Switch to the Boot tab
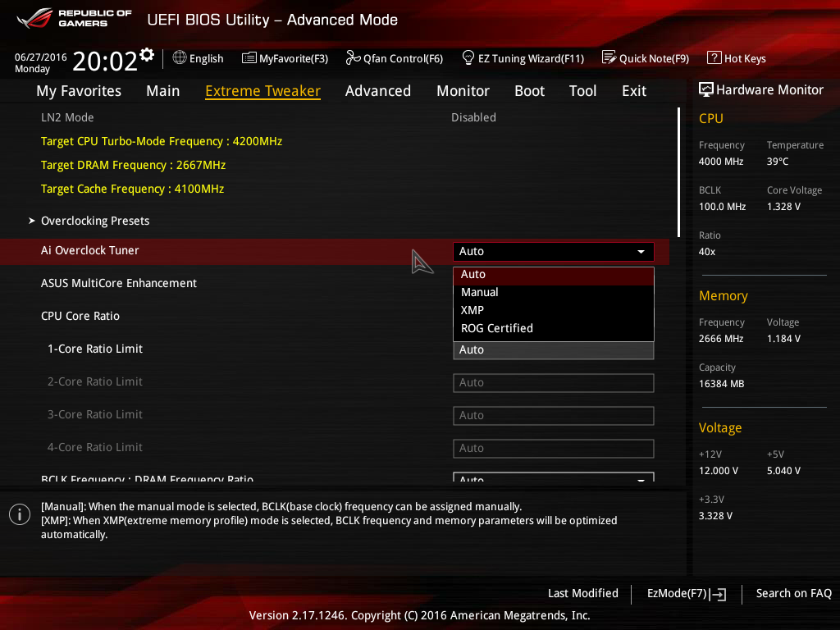The image size is (840, 630). point(529,91)
